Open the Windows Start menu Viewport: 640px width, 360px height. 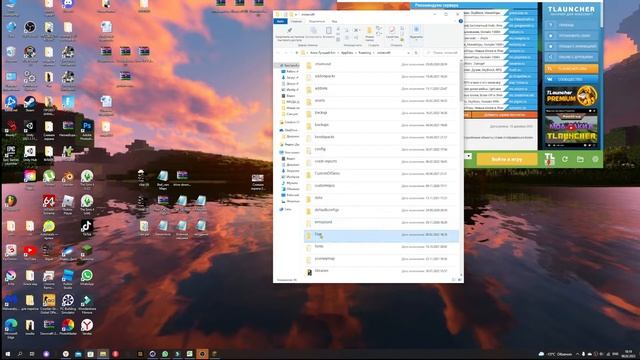8,354
